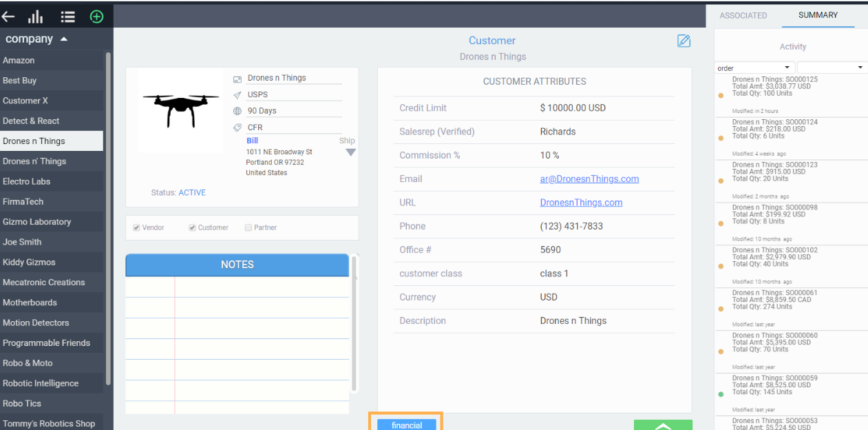Viewport: 868px width, 430px height.
Task: Expand the Ship address triangle
Action: (350, 152)
